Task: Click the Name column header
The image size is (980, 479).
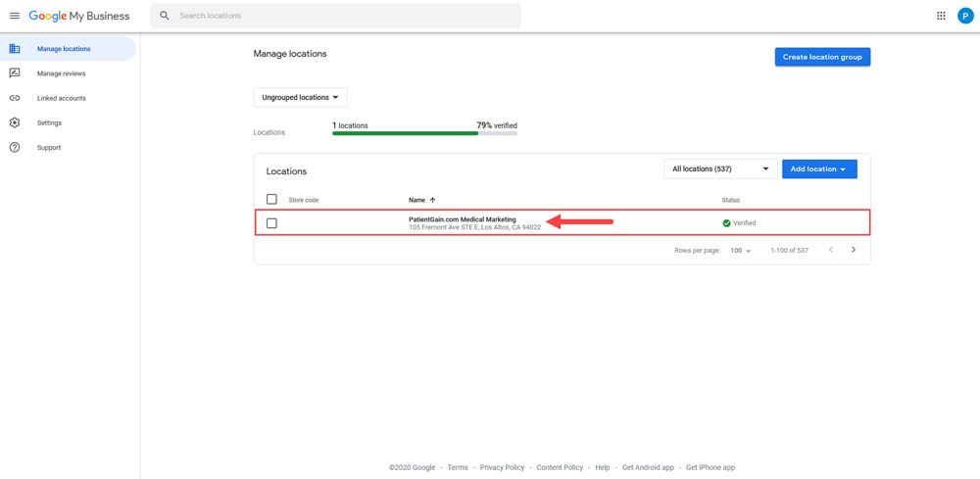Action: [x=416, y=200]
